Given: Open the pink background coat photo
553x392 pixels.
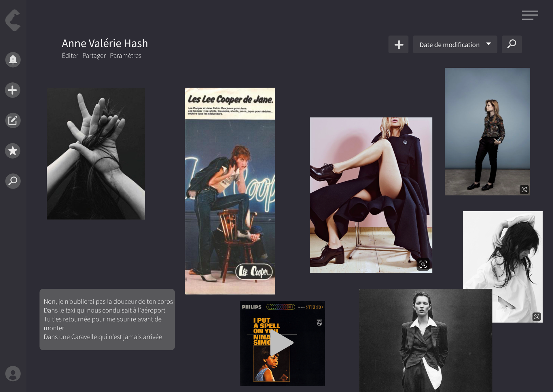Looking at the screenshot, I should coord(371,195).
